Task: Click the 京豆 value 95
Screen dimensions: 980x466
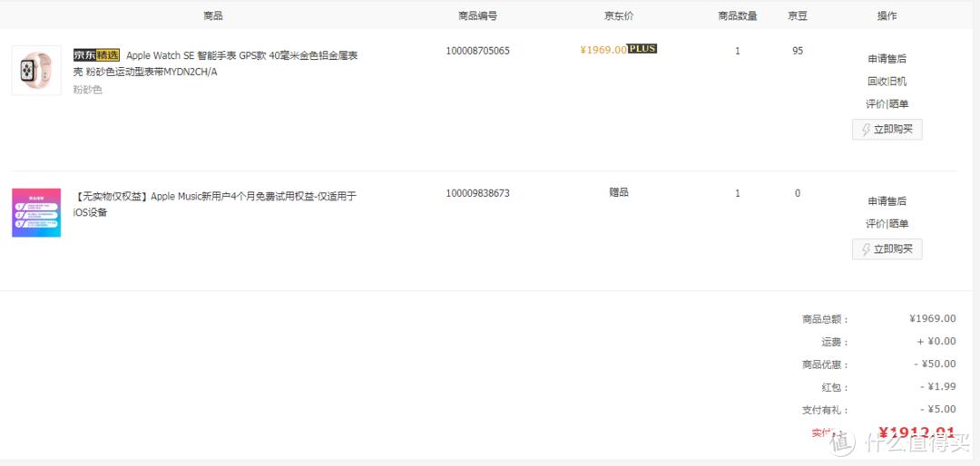Action: click(798, 51)
